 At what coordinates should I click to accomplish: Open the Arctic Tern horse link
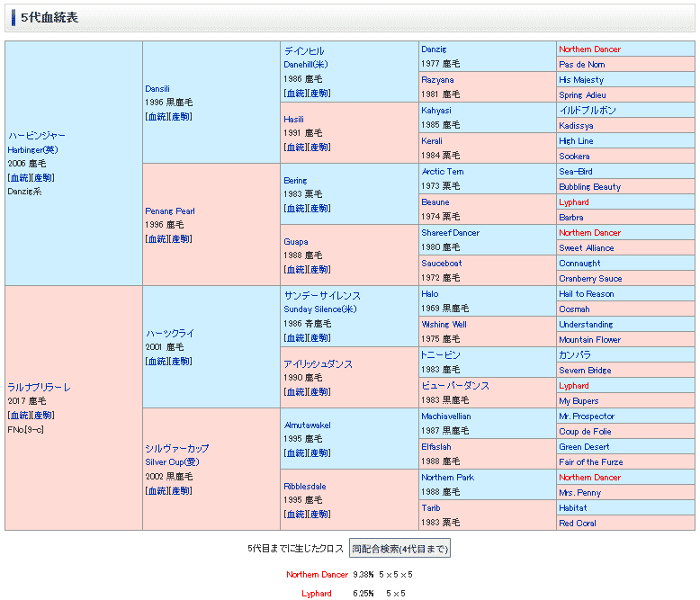tap(443, 172)
